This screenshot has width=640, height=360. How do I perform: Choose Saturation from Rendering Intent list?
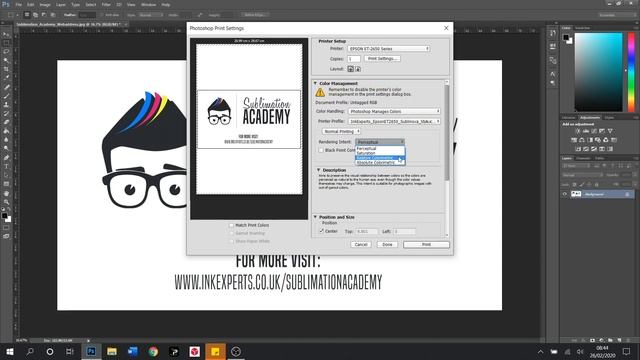(x=380, y=153)
